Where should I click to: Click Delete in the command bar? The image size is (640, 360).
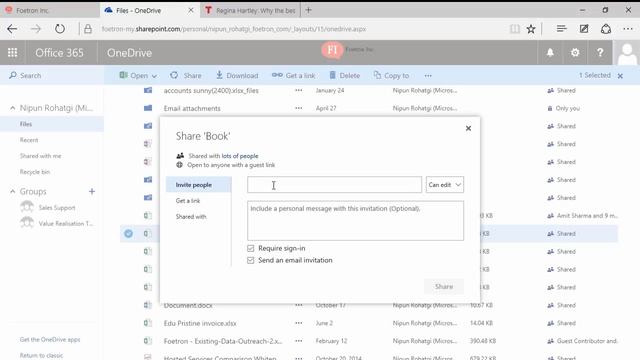344,76
